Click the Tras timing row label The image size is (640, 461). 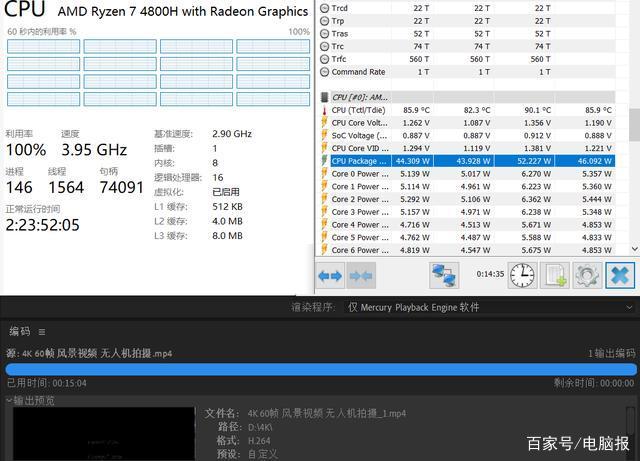click(x=340, y=33)
